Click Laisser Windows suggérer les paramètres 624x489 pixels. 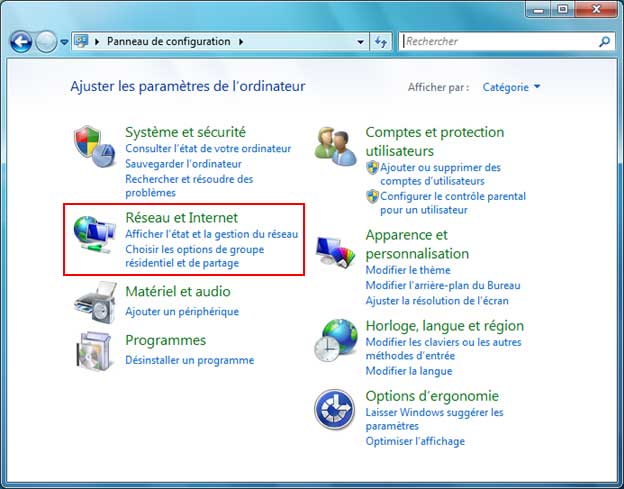(x=435, y=419)
